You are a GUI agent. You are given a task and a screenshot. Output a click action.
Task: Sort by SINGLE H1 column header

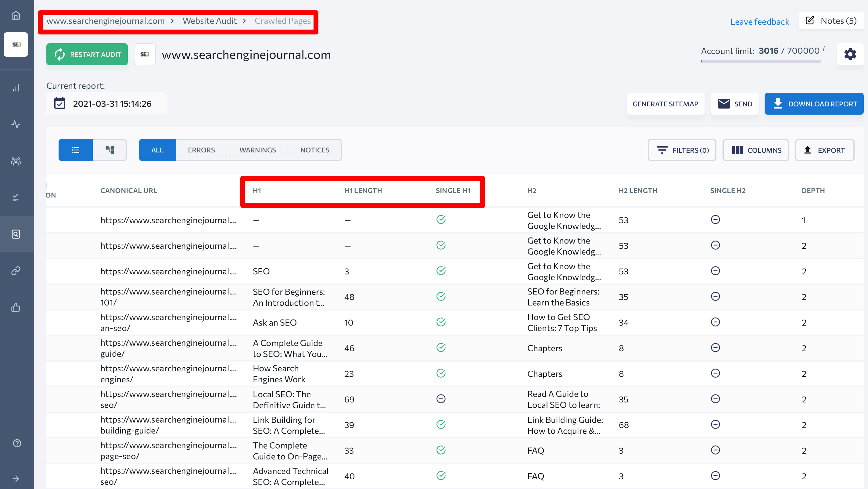click(453, 191)
